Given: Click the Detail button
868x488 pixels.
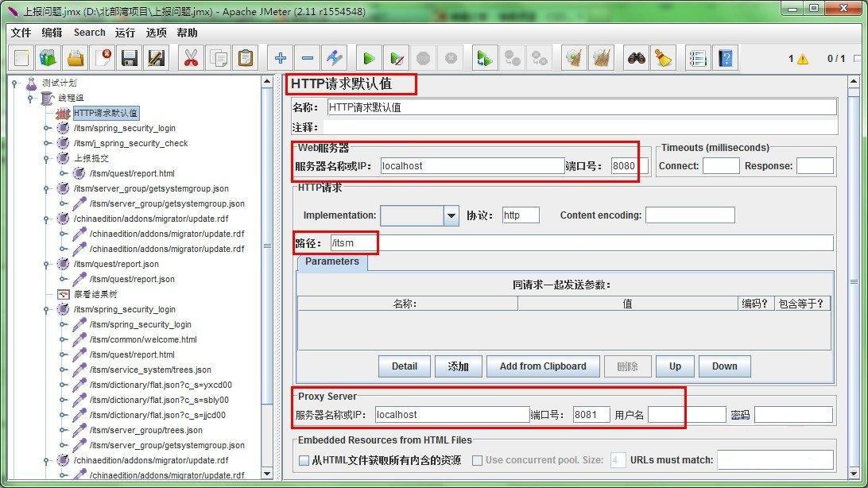Looking at the screenshot, I should click(405, 366).
